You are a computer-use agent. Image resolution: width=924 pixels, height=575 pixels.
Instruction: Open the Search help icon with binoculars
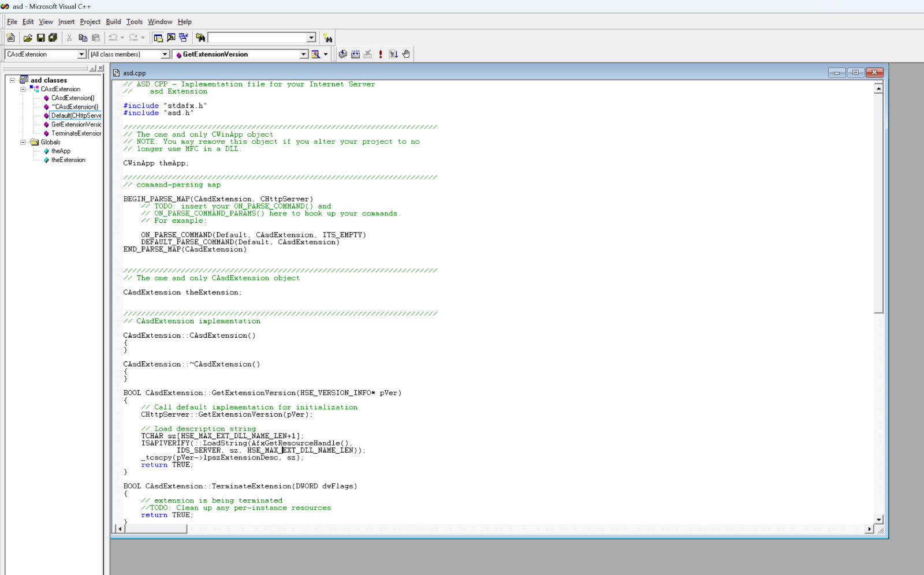328,38
